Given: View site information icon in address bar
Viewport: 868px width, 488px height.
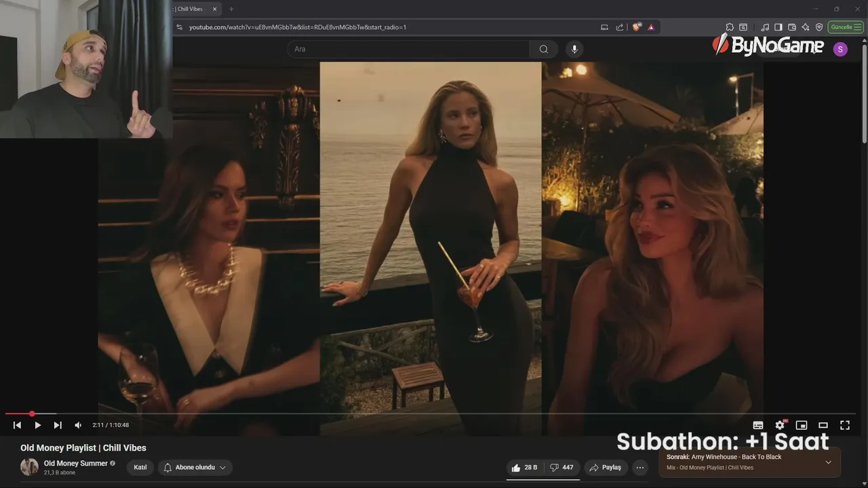Looking at the screenshot, I should [179, 27].
